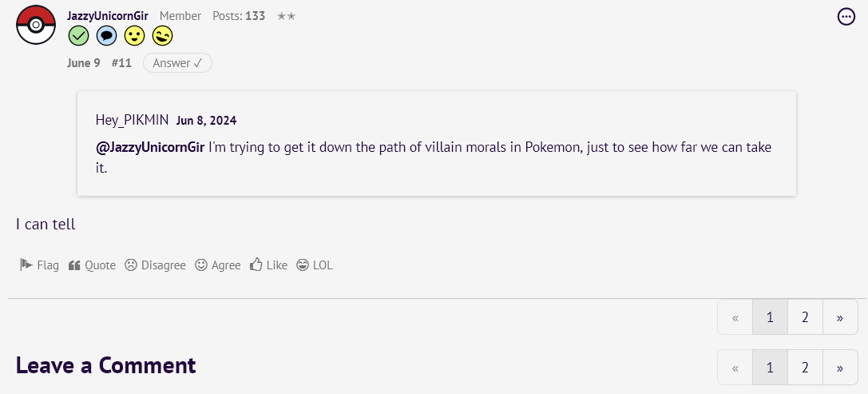Open the post options ellipsis menu
868x394 pixels.
point(846,17)
